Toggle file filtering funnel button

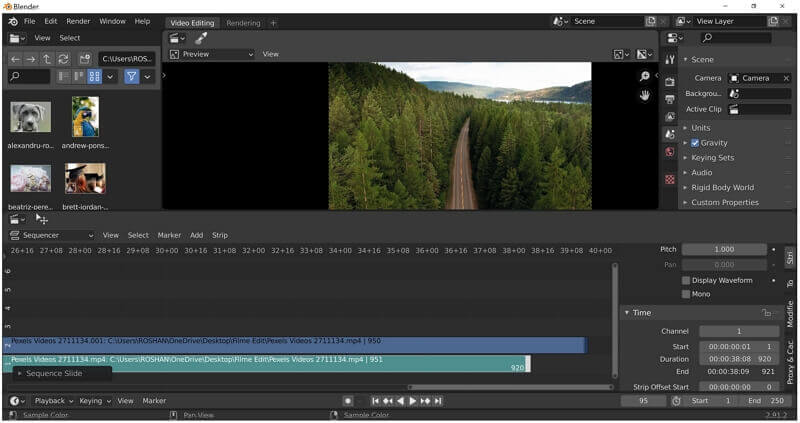tap(132, 77)
